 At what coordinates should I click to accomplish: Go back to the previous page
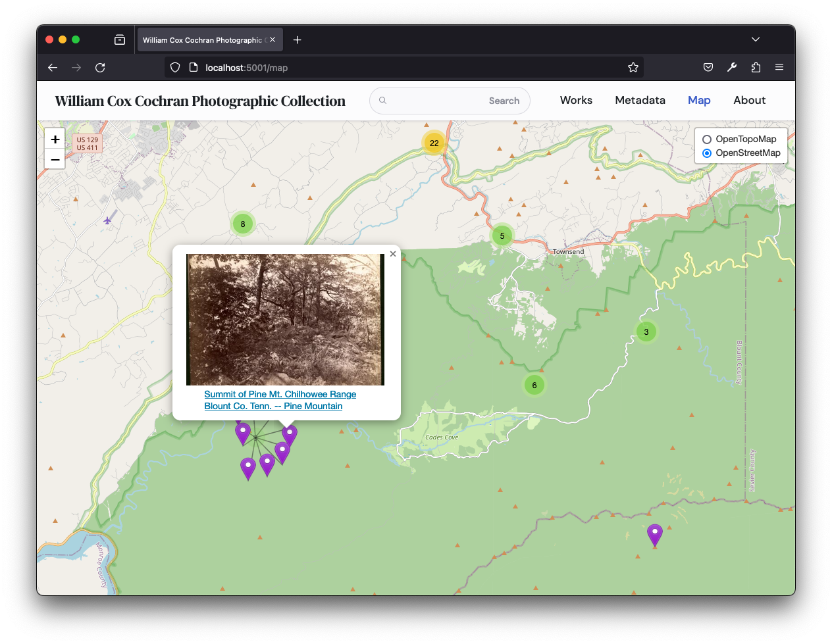pos(53,68)
